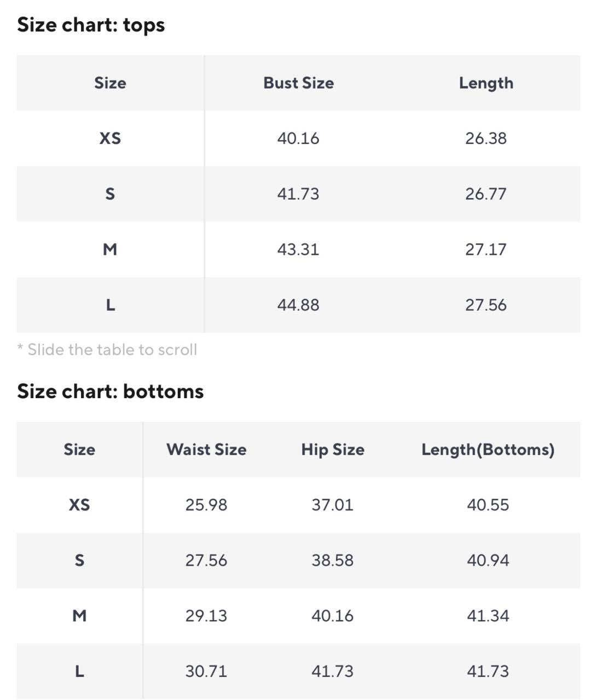
Task: Click the Size header in tops table
Action: (110, 83)
